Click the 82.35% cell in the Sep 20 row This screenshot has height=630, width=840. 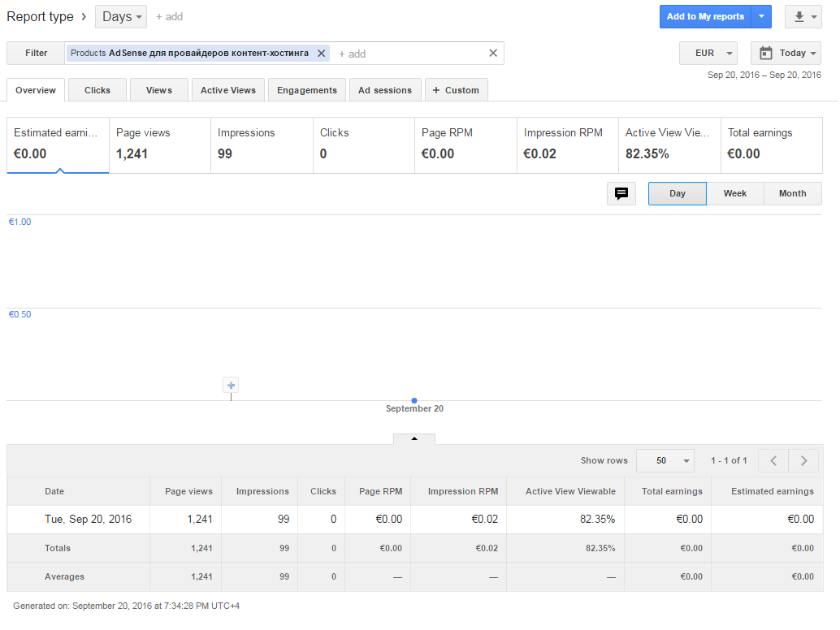click(597, 520)
